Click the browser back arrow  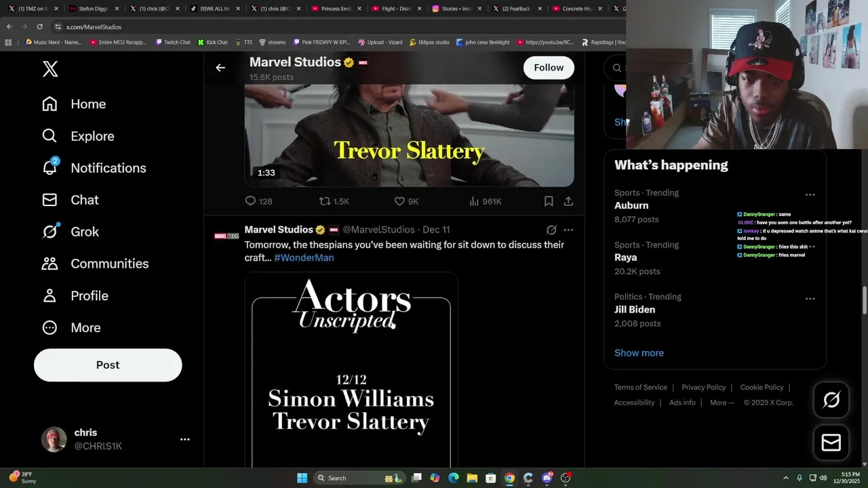tap(9, 26)
